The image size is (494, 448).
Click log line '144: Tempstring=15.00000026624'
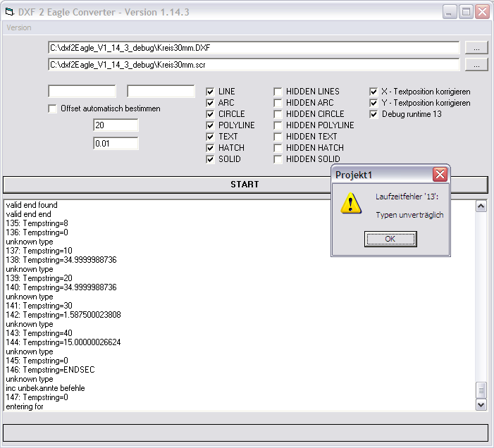pyautogui.click(x=63, y=342)
